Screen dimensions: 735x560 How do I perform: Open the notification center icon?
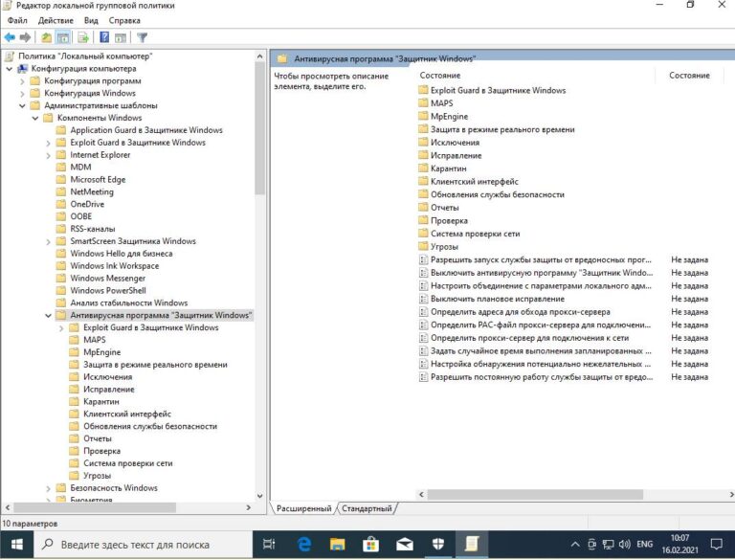(x=716, y=544)
